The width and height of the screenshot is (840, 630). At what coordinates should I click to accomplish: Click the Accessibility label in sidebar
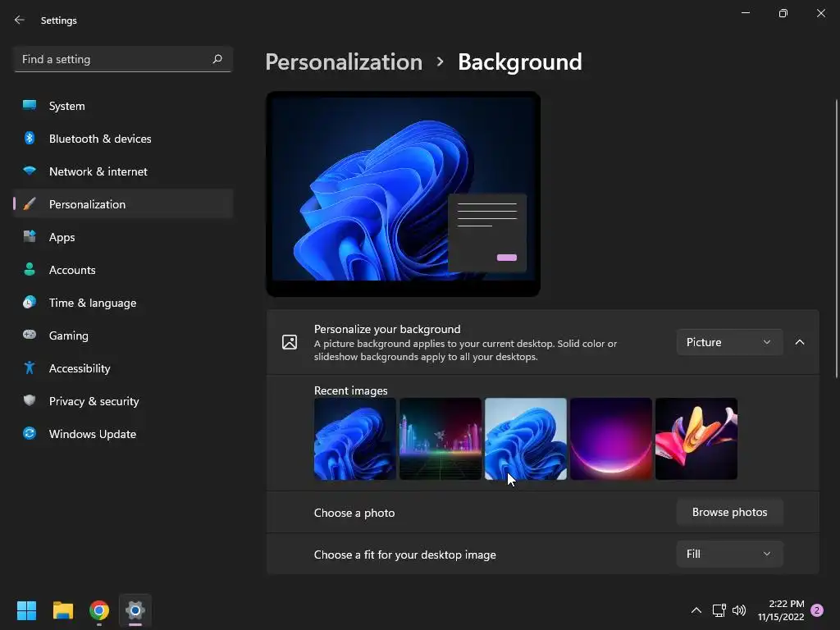coord(80,368)
